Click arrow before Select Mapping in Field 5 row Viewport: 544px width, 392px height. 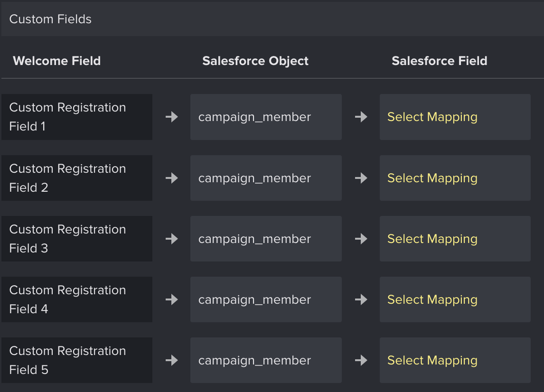click(361, 360)
